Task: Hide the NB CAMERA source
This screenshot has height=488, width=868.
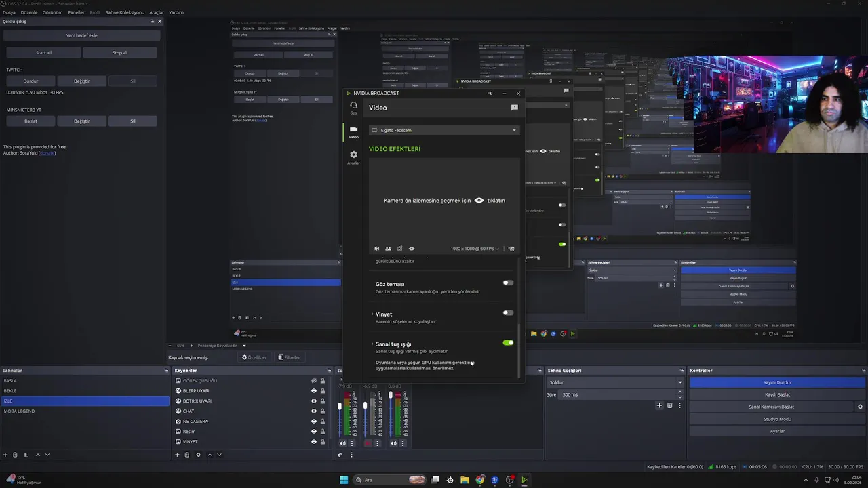Action: (313, 422)
